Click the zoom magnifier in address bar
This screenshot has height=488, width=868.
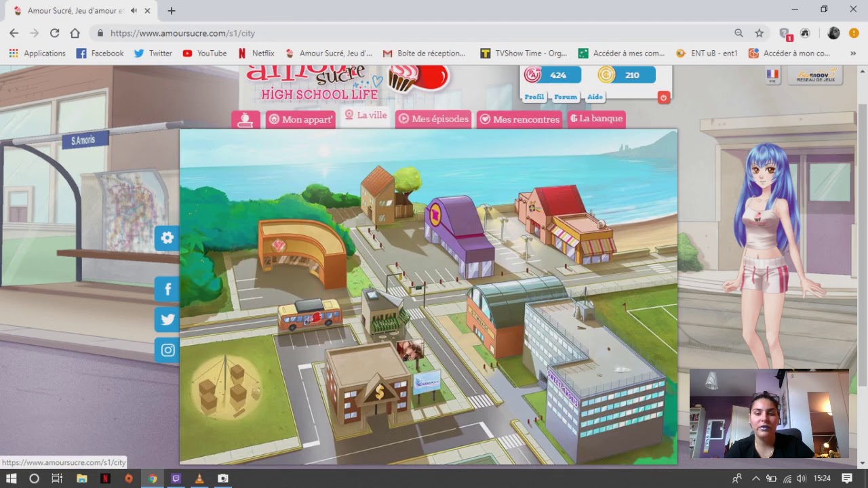[738, 33]
